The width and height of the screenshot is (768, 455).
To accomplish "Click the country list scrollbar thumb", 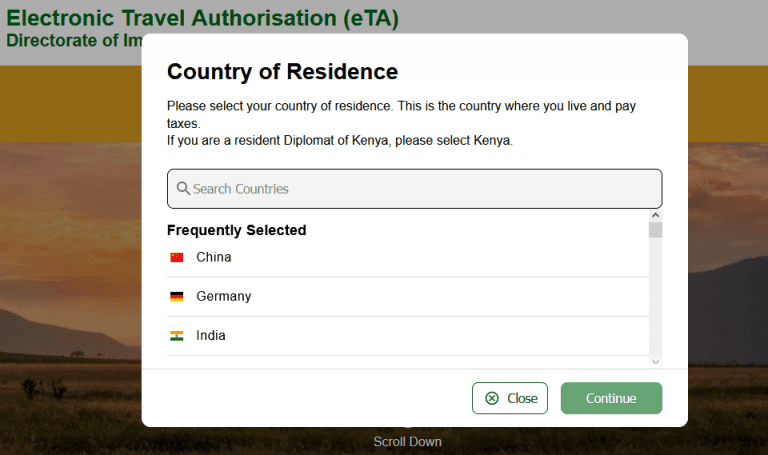I will [x=655, y=230].
